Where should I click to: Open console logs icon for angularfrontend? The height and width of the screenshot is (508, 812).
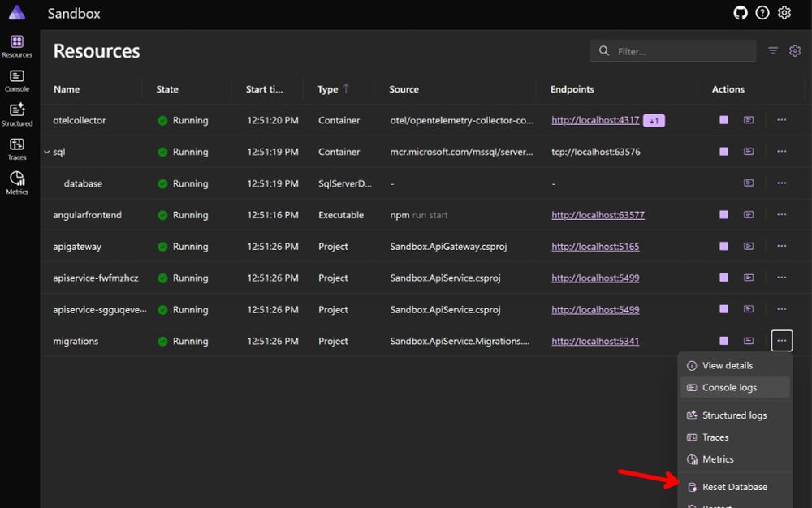[x=749, y=215]
